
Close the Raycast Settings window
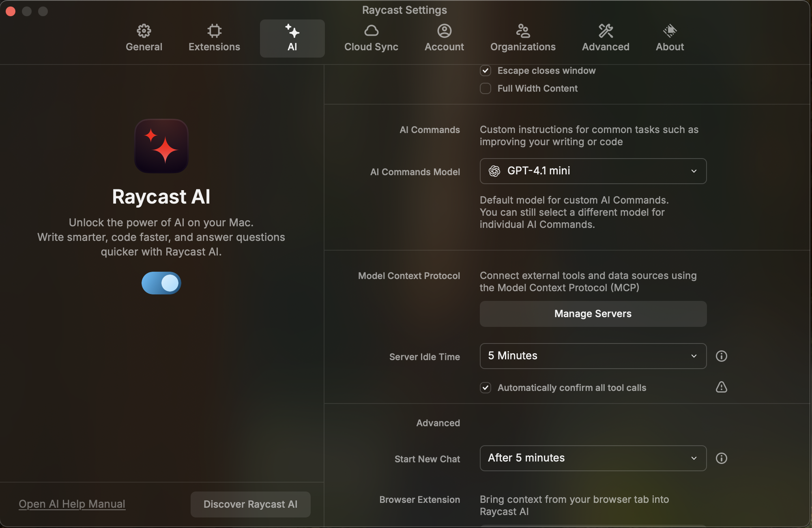[x=11, y=11]
